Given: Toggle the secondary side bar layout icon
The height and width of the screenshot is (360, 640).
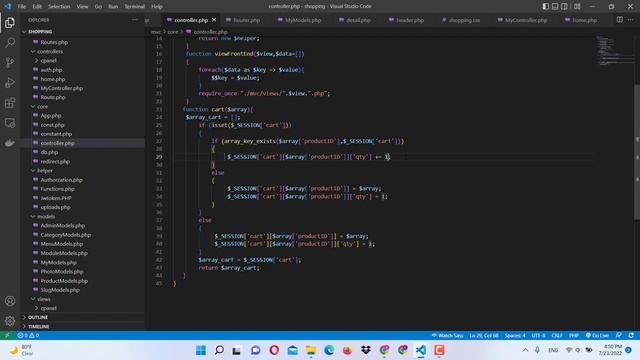Looking at the screenshot, I should pyautogui.click(x=564, y=6).
